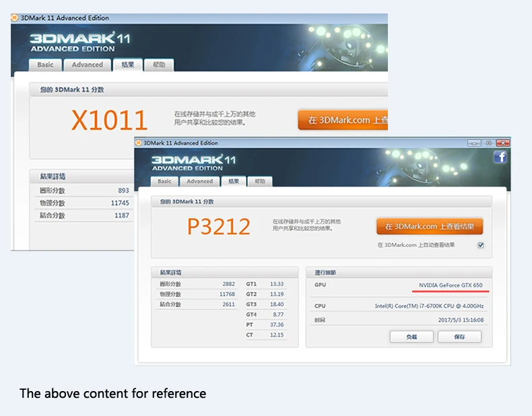
Task: Click graphics score 893 in back window
Action: click(x=123, y=190)
